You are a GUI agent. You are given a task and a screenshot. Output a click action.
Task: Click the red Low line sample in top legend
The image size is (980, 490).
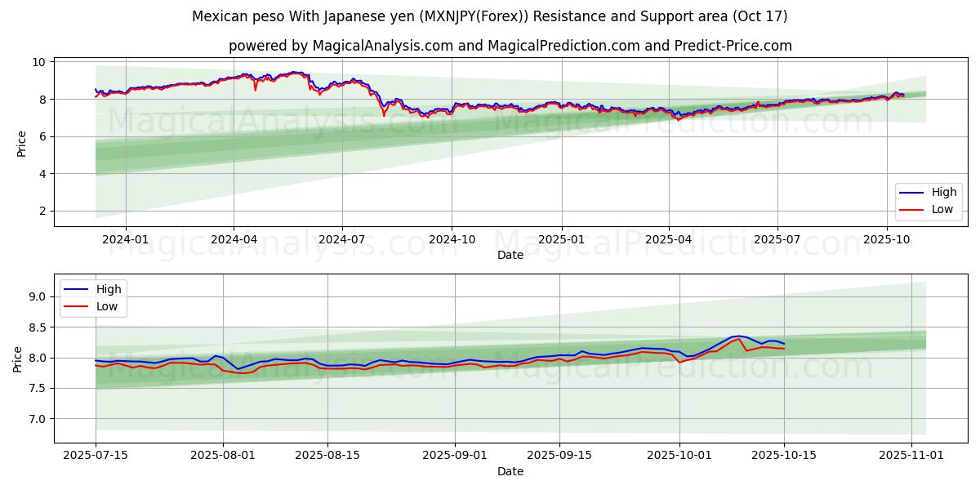pyautogui.click(x=912, y=209)
